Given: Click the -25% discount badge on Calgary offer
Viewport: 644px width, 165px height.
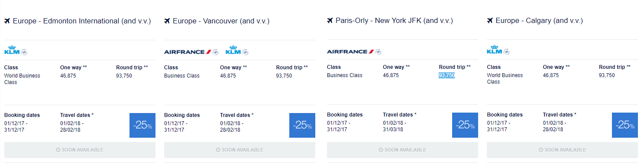Looking at the screenshot, I should (625, 125).
